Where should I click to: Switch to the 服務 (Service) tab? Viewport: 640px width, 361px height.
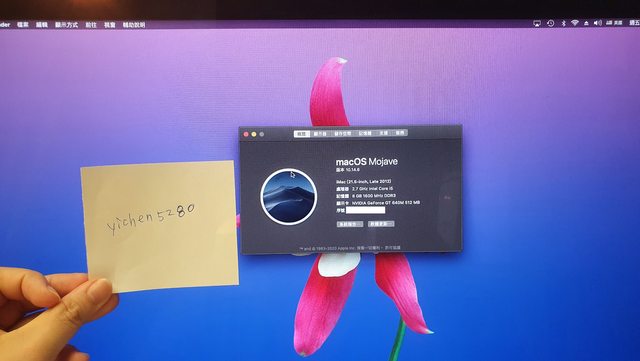(400, 133)
